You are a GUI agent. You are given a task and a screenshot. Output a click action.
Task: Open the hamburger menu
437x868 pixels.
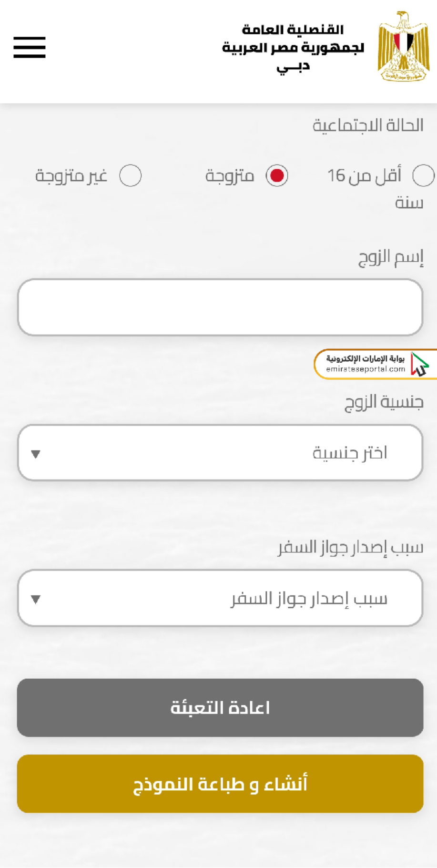(30, 47)
